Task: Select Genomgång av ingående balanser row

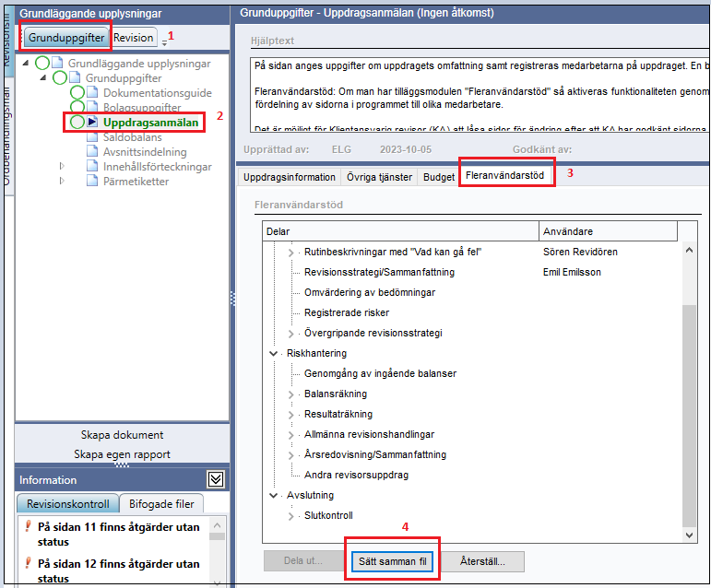Action: coord(380,374)
